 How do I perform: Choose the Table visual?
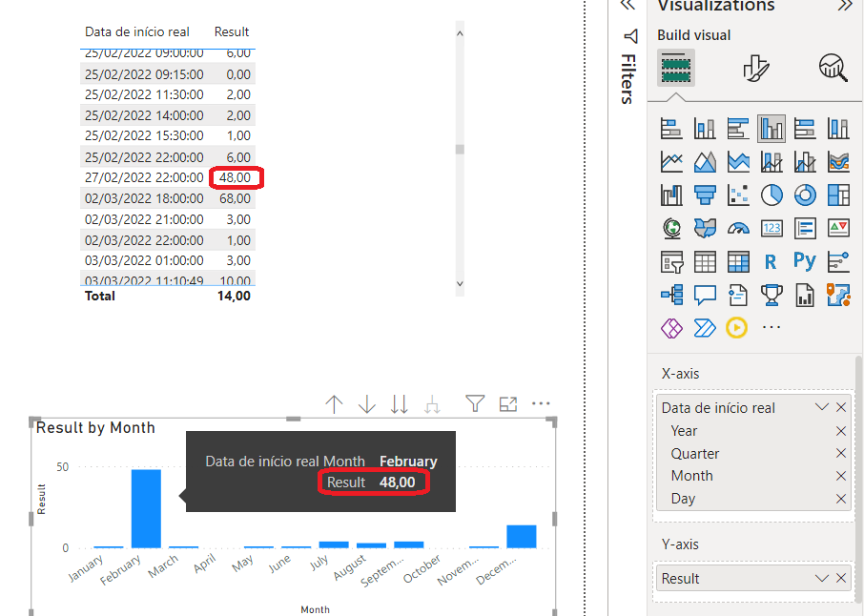(x=705, y=261)
